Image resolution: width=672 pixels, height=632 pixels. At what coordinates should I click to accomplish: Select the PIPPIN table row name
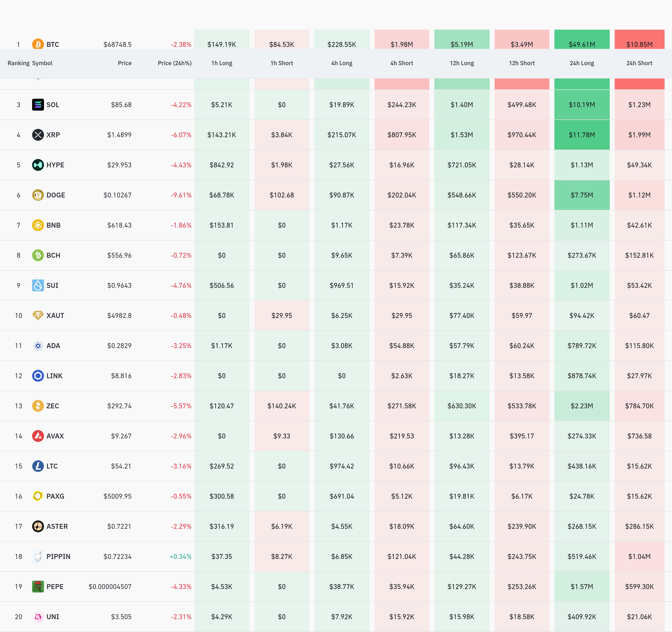(59, 556)
